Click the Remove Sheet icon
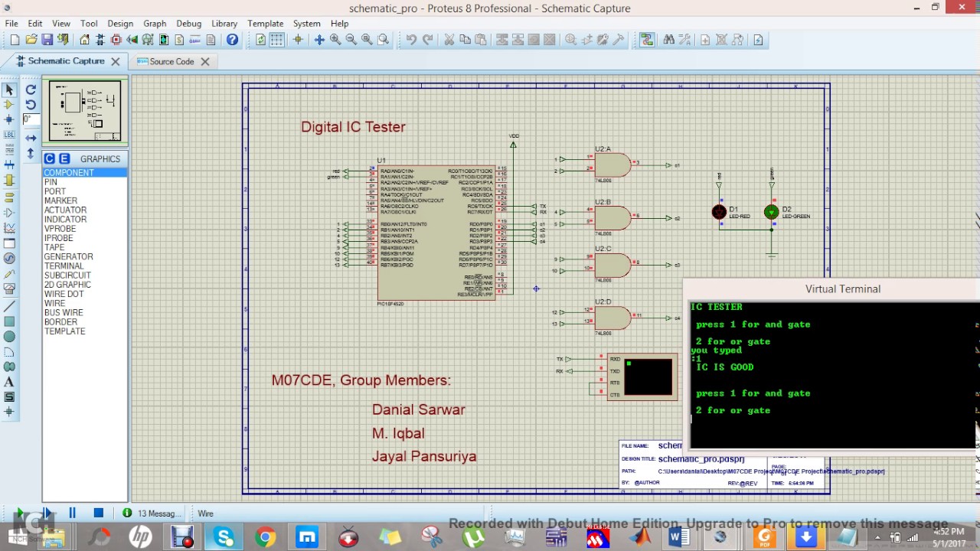This screenshot has height=551, width=980. click(721, 40)
